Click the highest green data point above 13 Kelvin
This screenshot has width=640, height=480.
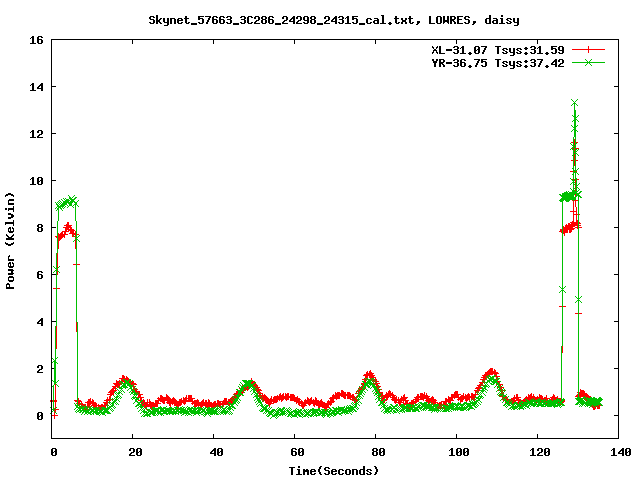(575, 102)
